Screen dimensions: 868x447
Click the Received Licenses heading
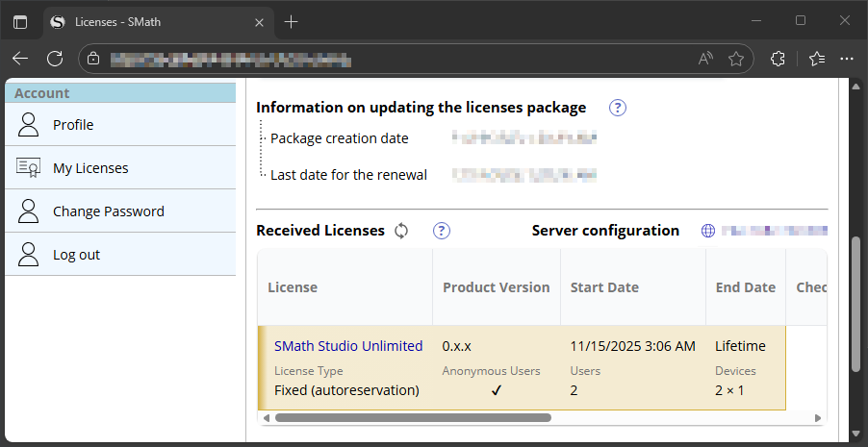(319, 230)
